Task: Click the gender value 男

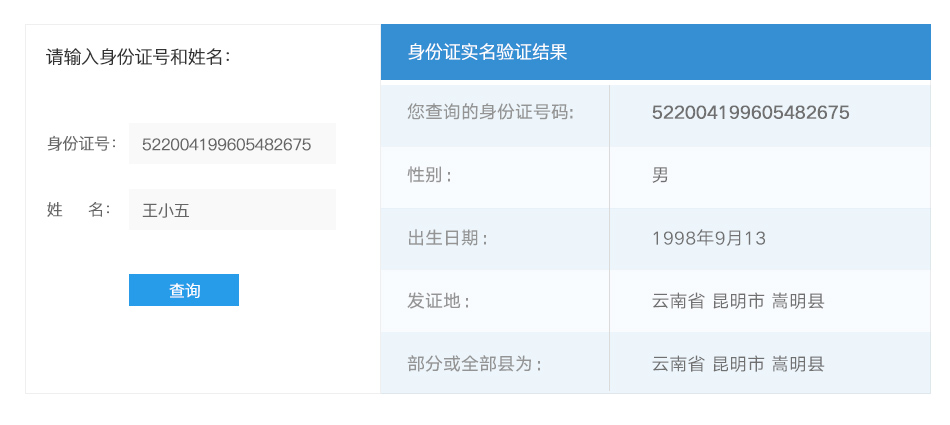Action: click(660, 175)
